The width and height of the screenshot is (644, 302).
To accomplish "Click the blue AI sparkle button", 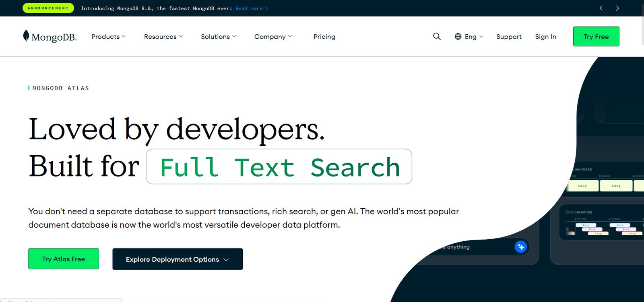I will click(x=521, y=247).
